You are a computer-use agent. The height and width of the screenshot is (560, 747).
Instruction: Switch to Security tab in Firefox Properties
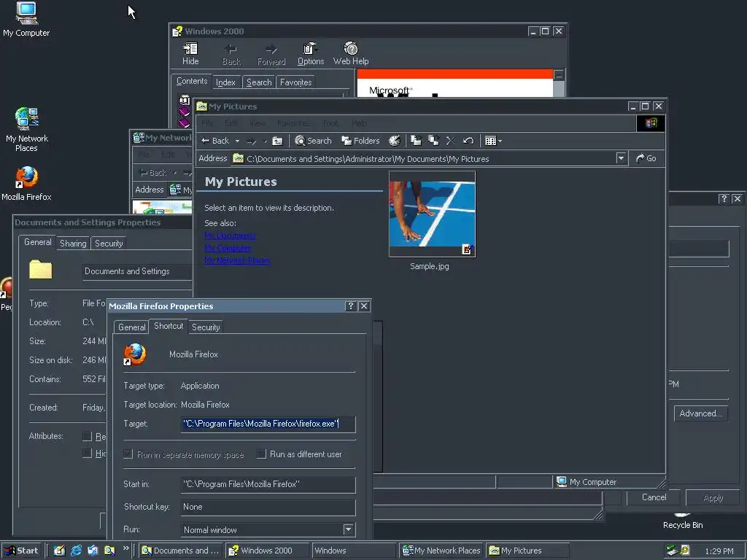point(206,327)
